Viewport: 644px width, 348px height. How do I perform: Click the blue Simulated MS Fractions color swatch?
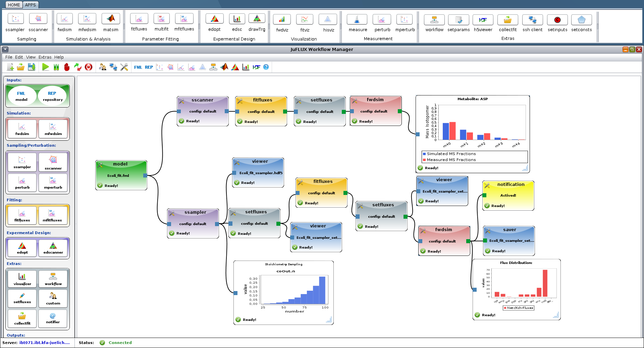click(424, 154)
